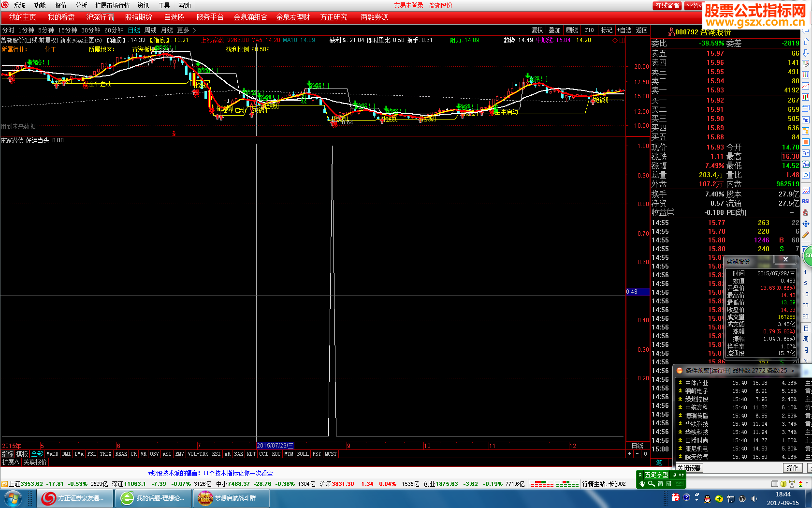
Task: Click the RSI indicator icon in sidebar
Action: click(806, 201)
